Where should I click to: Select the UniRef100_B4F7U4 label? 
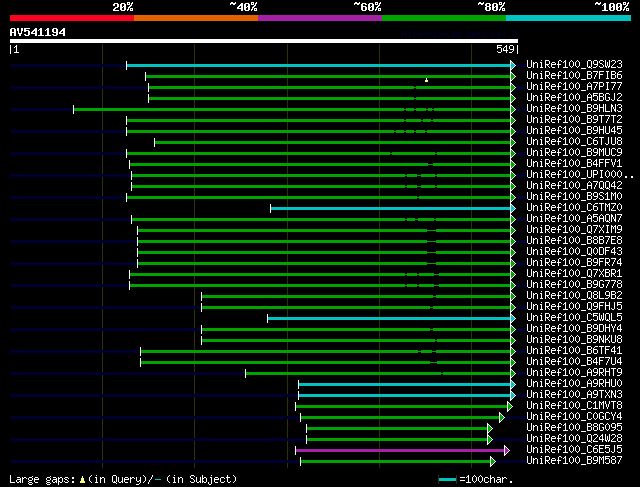(x=574, y=362)
